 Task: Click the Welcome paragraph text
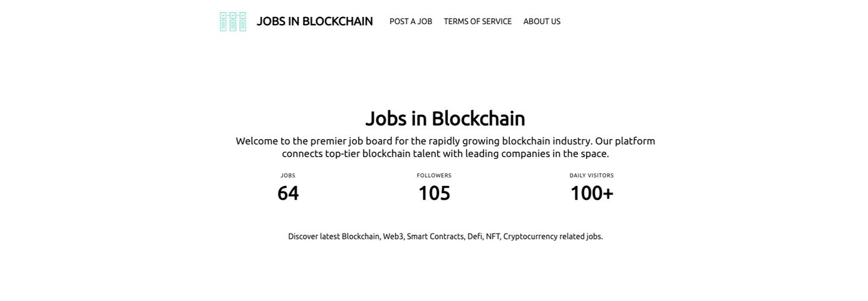tap(445, 147)
